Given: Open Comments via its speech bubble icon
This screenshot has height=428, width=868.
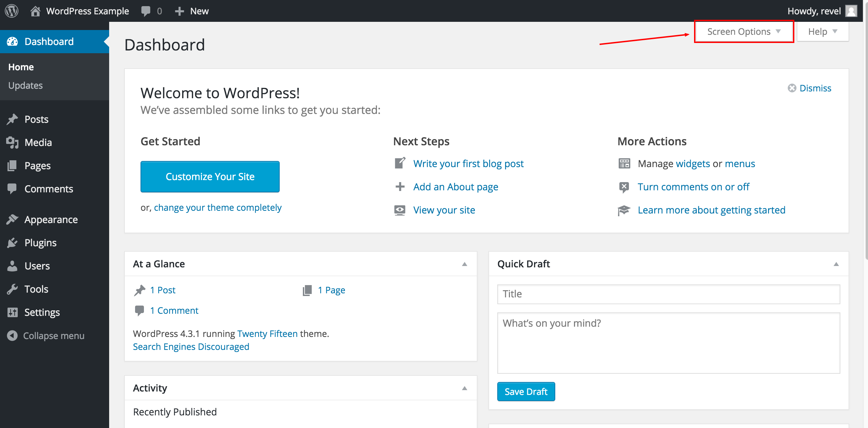Looking at the screenshot, I should [12, 189].
